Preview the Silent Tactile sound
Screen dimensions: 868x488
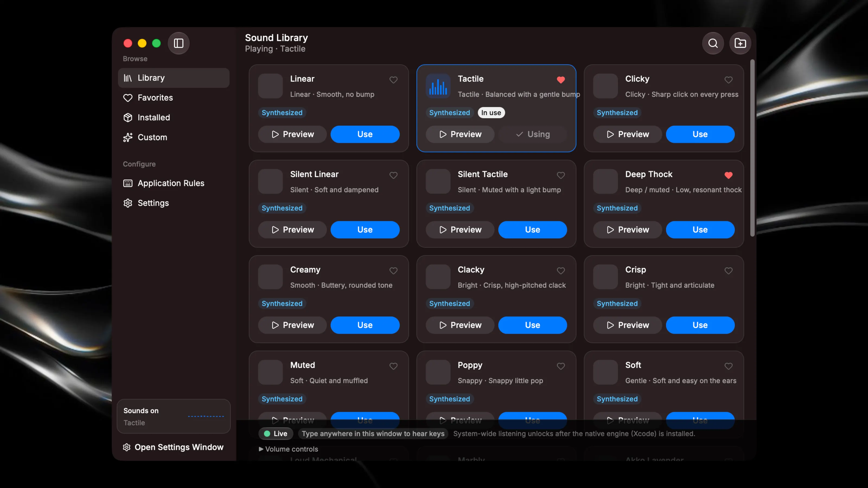pos(460,230)
